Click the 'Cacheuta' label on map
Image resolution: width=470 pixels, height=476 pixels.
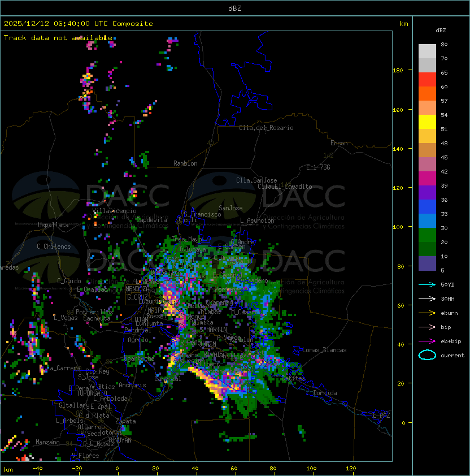(97, 318)
